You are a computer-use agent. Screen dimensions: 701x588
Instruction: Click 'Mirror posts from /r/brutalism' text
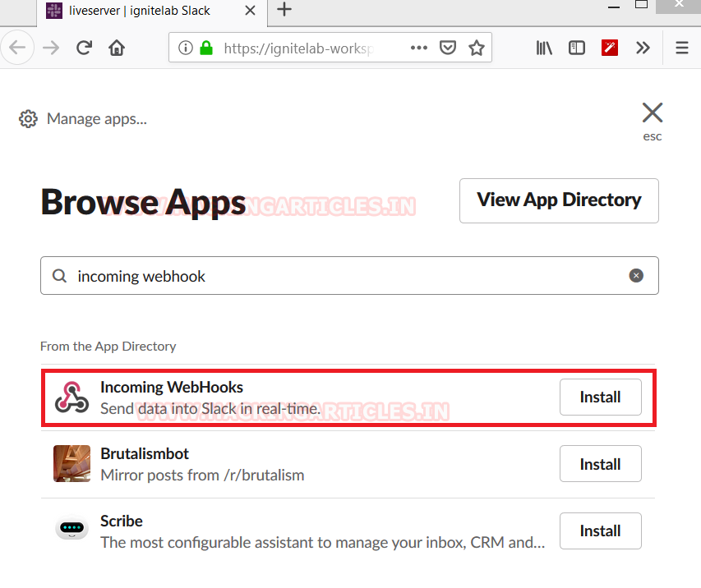(x=202, y=475)
